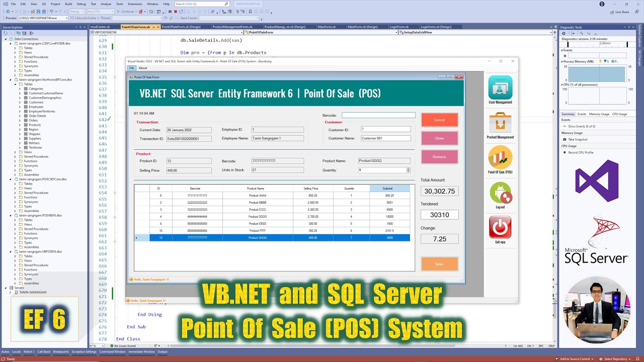Open the Debug menu
Image resolution: width=644 pixels, height=362 pixels.
click(x=81, y=4)
